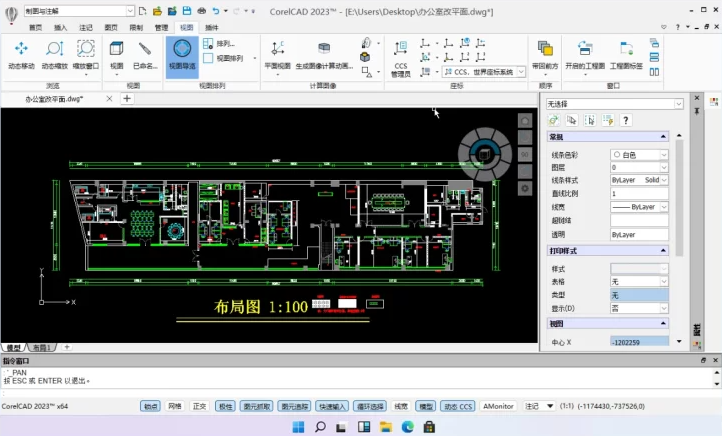Open the 线条色彩 白色 color dropdown
This screenshot has width=722, height=436.
pos(664,155)
